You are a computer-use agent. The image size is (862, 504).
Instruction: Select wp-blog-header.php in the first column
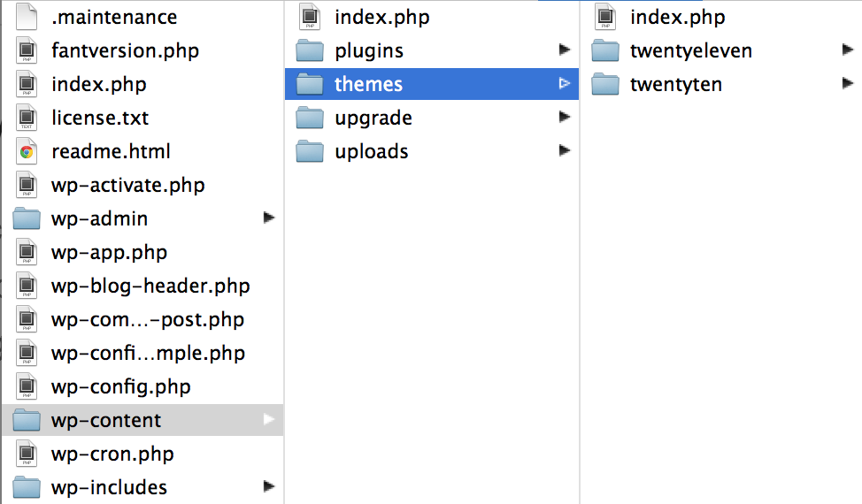tap(150, 286)
